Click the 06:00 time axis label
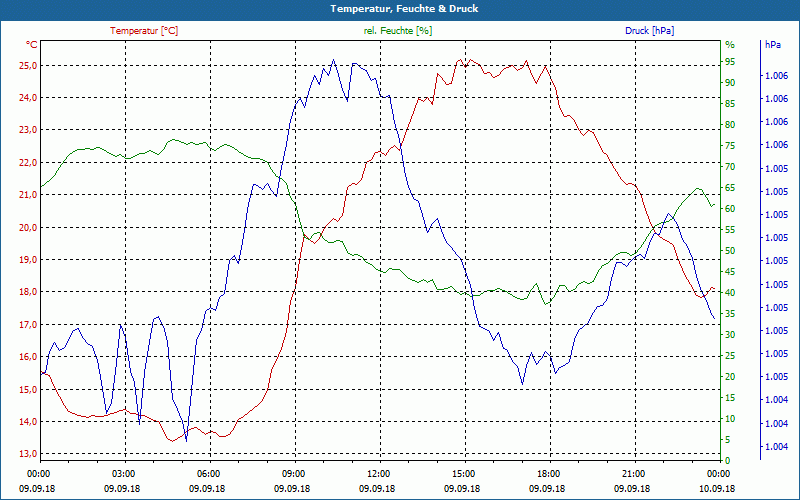800x500 pixels. (208, 473)
